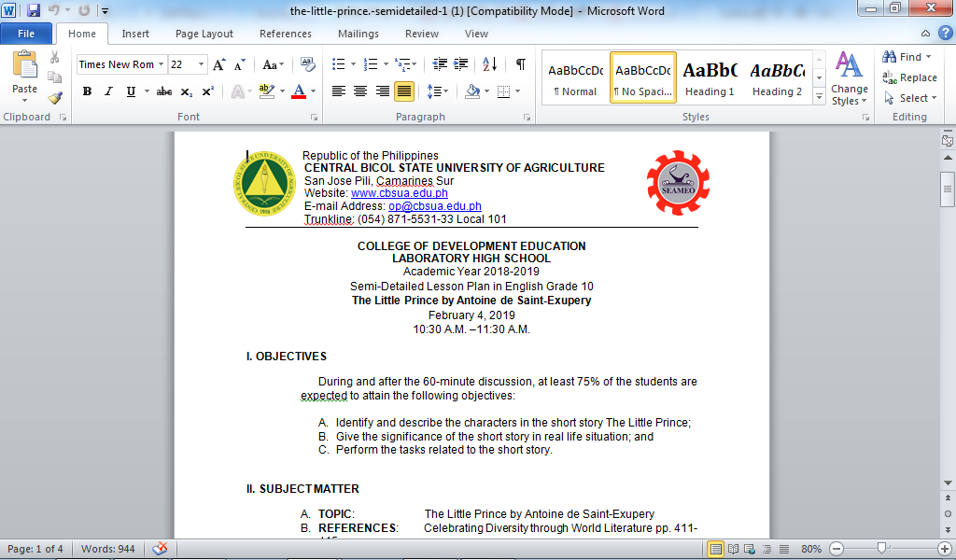
Task: Click the Format Painter brush icon
Action: pos(55,98)
